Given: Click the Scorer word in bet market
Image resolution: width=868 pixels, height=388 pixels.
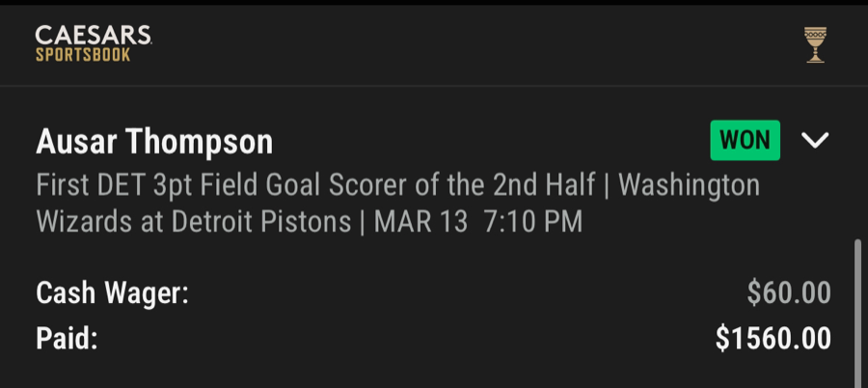Looking at the screenshot, I should pos(393,185).
